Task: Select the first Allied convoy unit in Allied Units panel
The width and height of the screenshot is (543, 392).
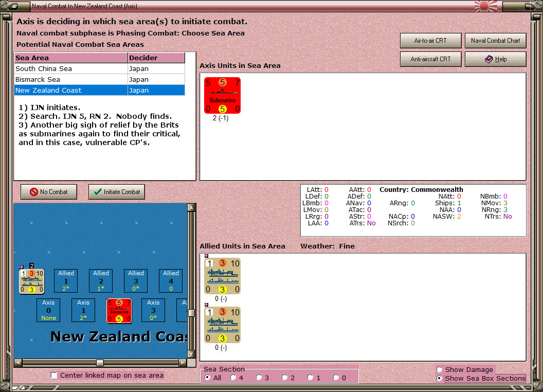Action: 222,276
